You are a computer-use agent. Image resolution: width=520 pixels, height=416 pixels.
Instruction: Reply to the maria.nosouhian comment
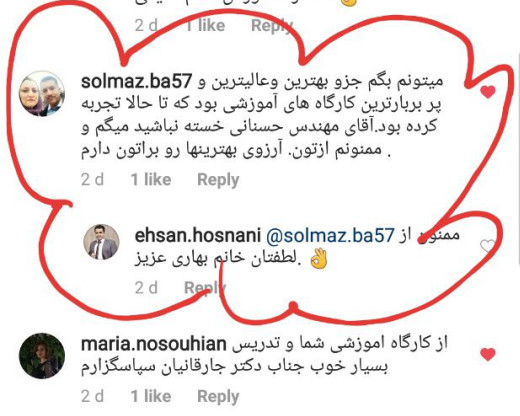pyautogui.click(x=218, y=397)
